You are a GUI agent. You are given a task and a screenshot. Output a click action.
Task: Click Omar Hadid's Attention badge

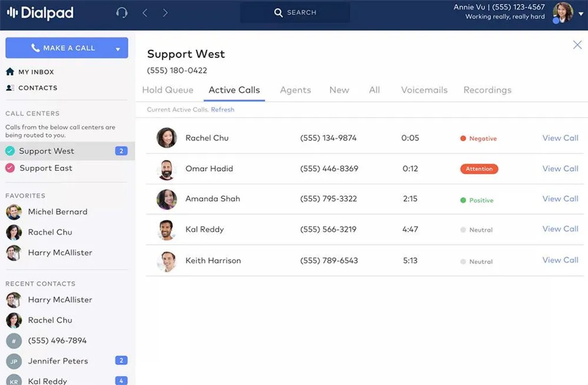tap(479, 169)
